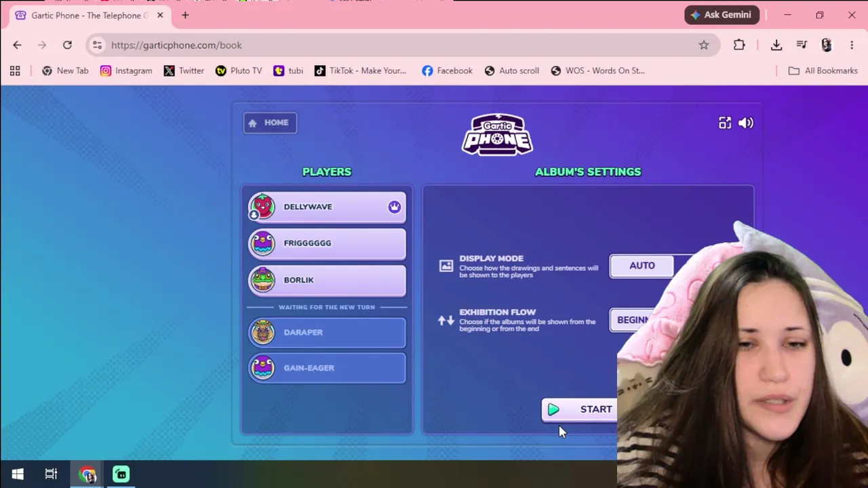
Task: Open the All Bookmarks folder
Action: (x=823, y=70)
